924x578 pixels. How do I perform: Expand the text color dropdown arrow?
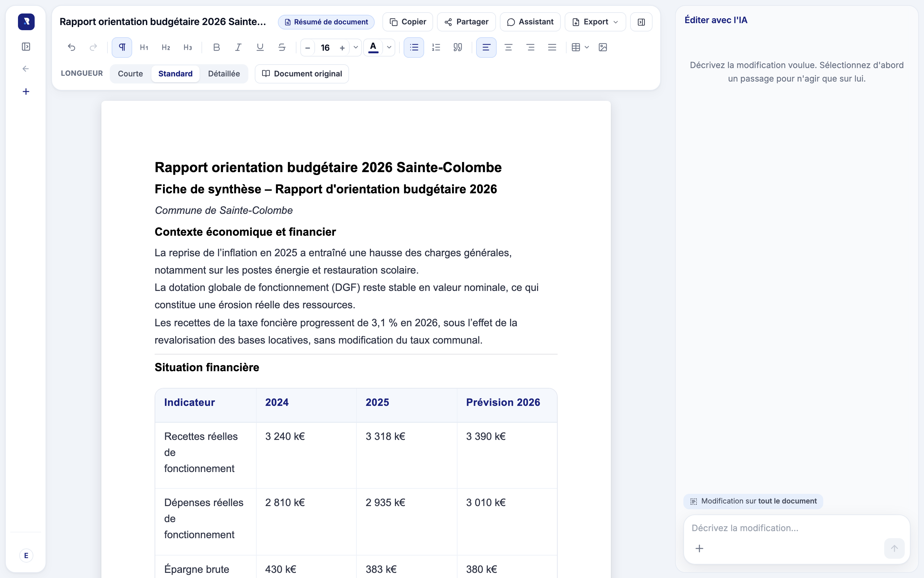point(389,48)
